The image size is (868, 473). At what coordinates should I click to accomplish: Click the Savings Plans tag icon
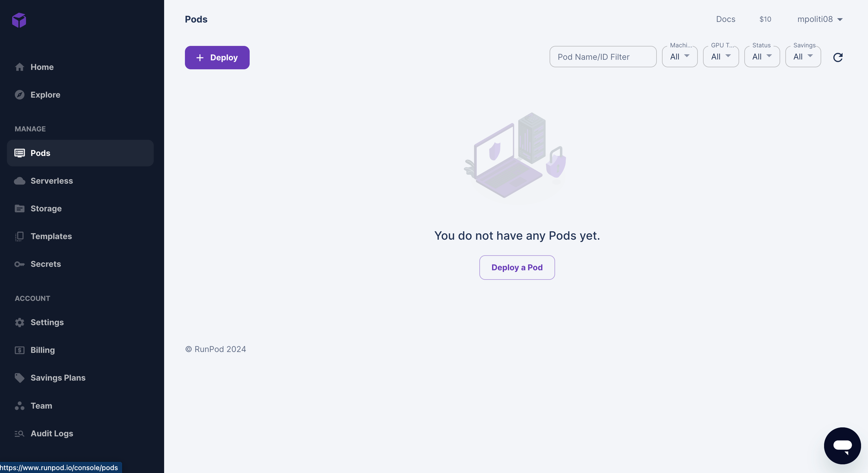[x=20, y=378]
